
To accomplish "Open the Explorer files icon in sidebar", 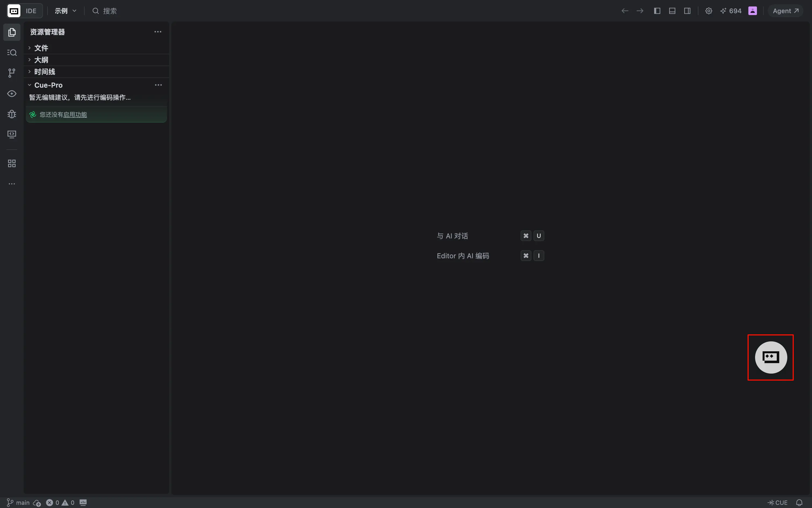I will [x=12, y=32].
